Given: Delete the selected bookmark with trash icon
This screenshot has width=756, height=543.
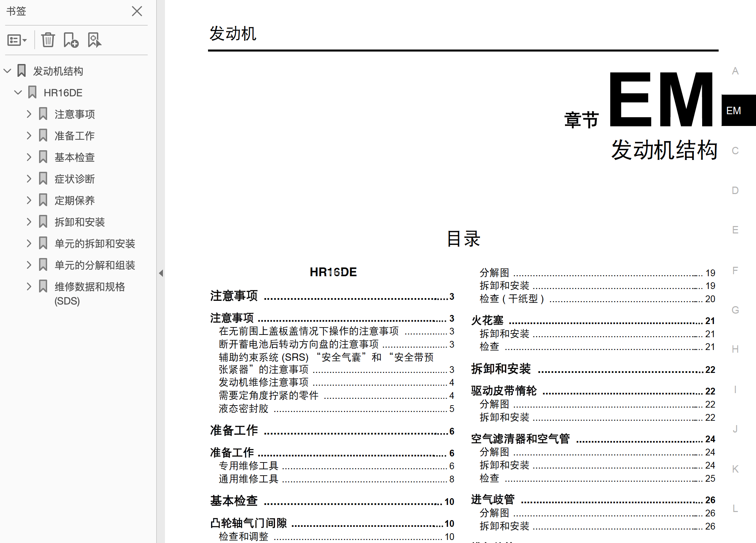Looking at the screenshot, I should point(48,40).
